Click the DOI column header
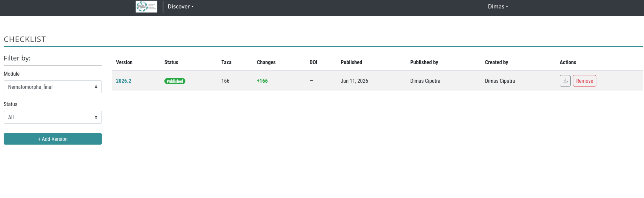 pyautogui.click(x=313, y=62)
